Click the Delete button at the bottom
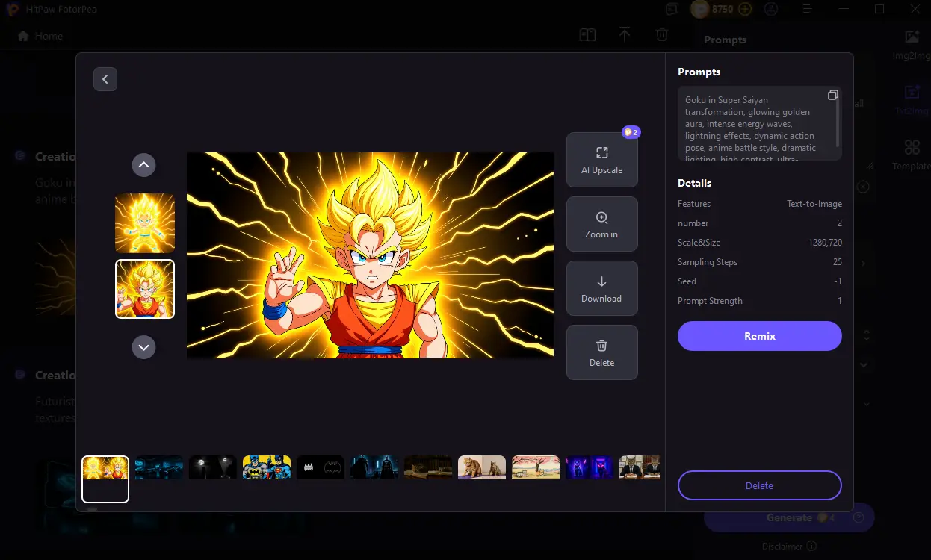This screenshot has width=931, height=560. pos(759,485)
